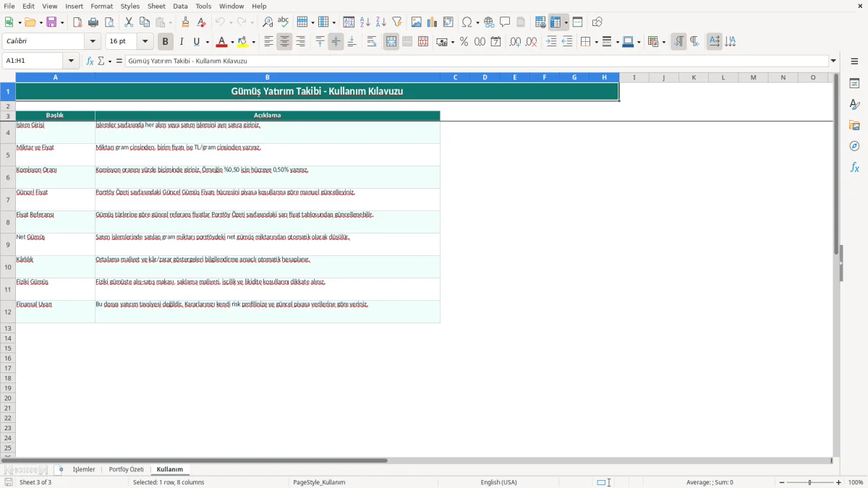
Task: Toggle Underline formatting
Action: pyautogui.click(x=197, y=42)
